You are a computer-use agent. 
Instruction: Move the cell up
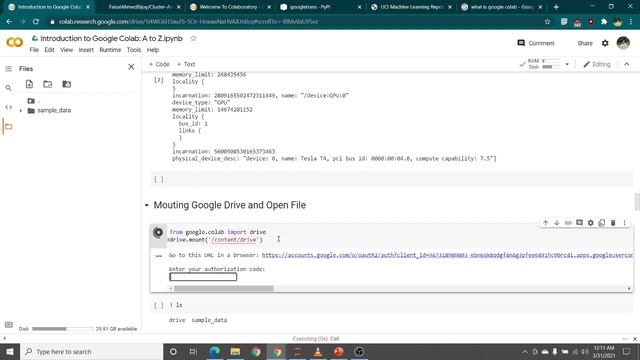(545, 223)
